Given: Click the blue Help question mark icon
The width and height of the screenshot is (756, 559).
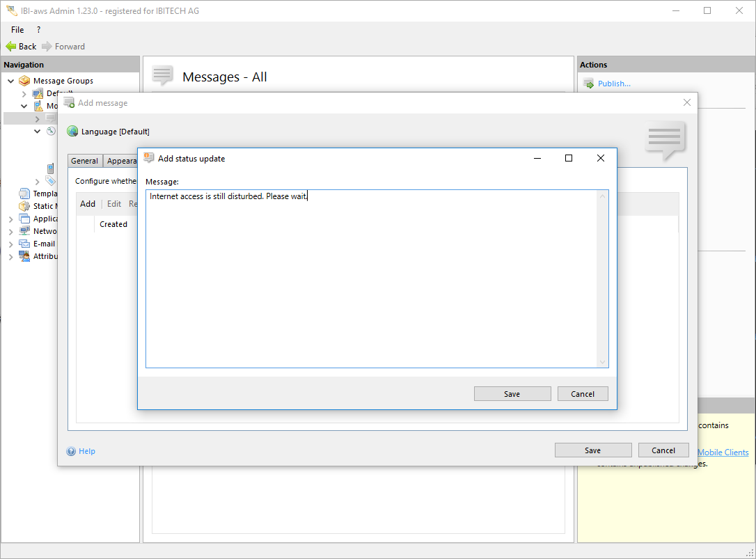Looking at the screenshot, I should point(71,451).
